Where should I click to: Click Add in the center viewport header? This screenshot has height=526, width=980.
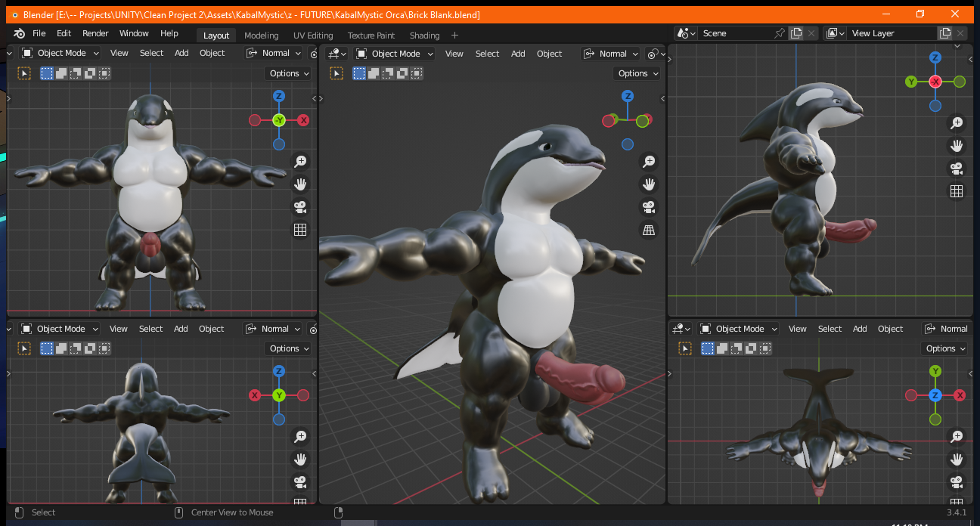518,54
